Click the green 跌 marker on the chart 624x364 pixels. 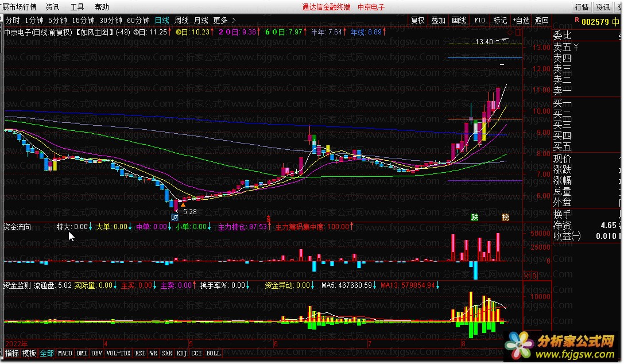pyautogui.click(x=474, y=217)
